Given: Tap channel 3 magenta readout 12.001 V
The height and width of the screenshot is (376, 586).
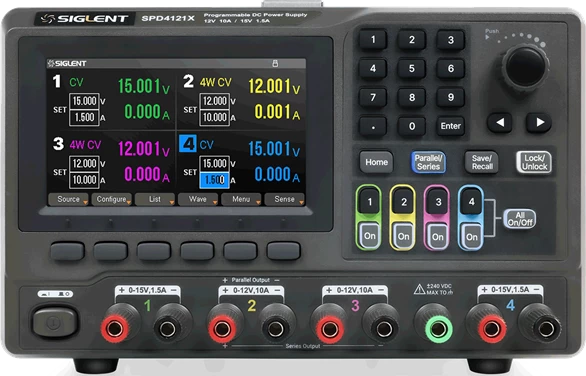Looking at the screenshot, I should coord(144,149).
